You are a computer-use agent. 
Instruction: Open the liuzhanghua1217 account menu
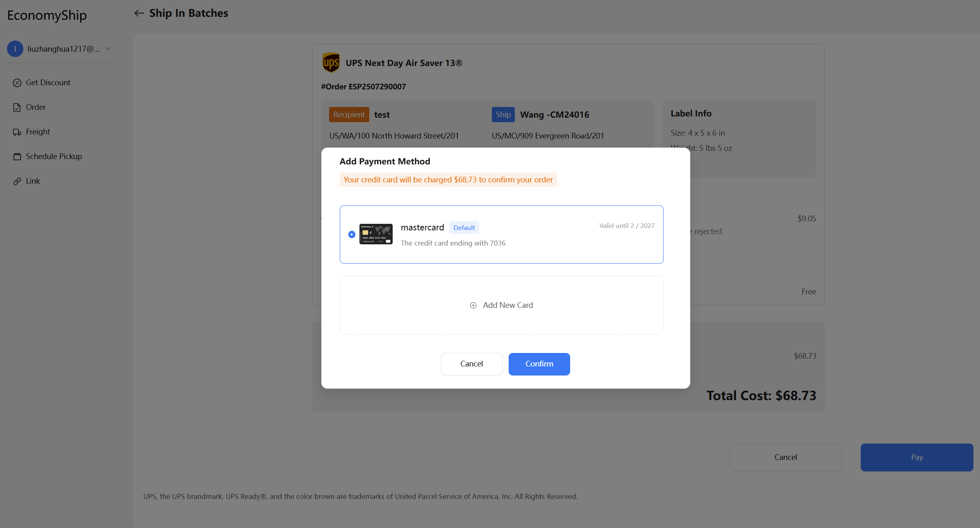pos(63,49)
